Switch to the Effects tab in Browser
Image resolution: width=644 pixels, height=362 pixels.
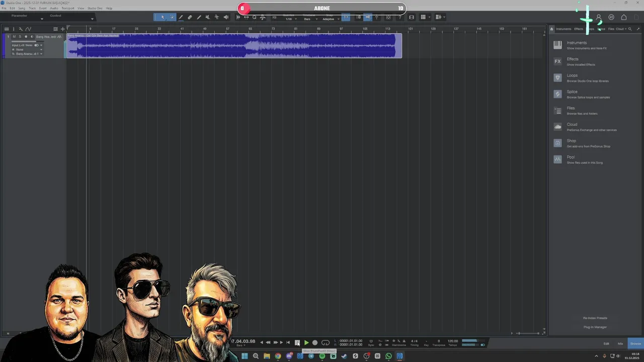pyautogui.click(x=579, y=29)
